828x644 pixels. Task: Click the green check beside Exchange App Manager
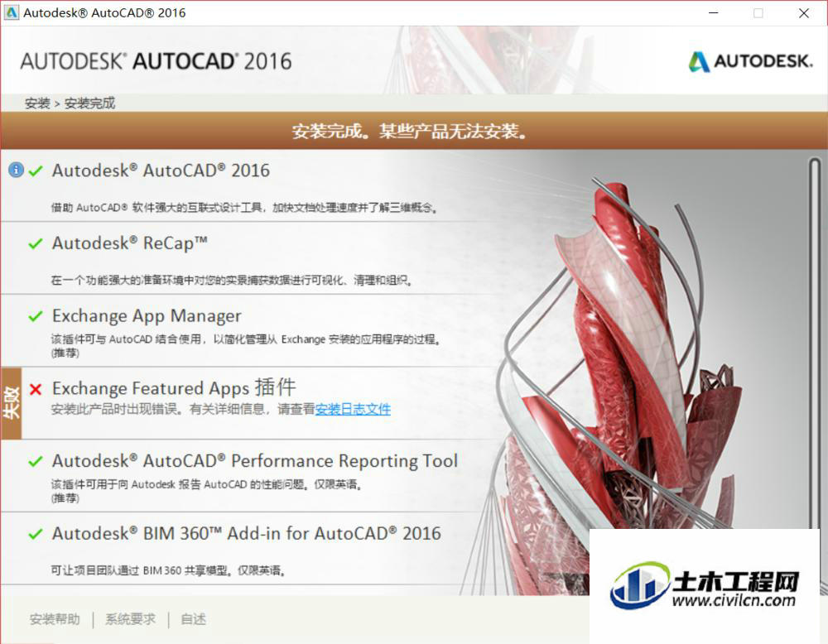[x=36, y=316]
